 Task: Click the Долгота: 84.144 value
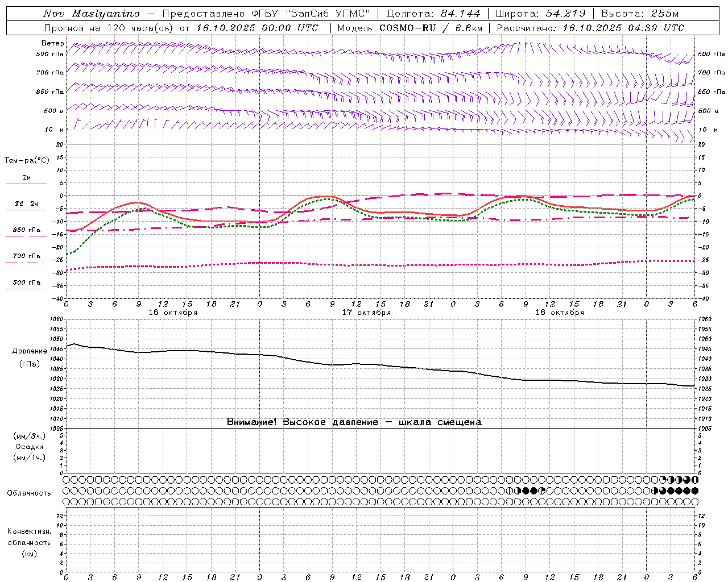433,14
